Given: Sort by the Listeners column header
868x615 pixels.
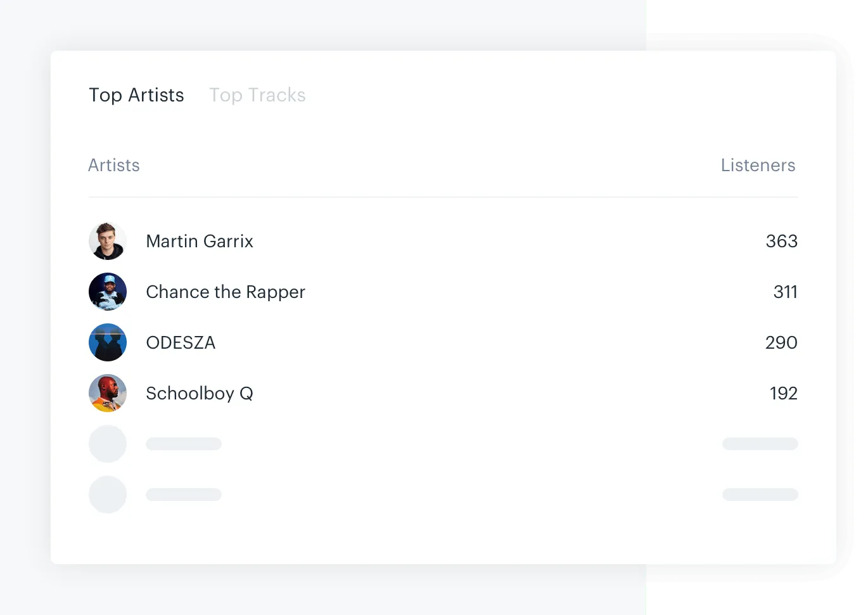Looking at the screenshot, I should (758, 165).
